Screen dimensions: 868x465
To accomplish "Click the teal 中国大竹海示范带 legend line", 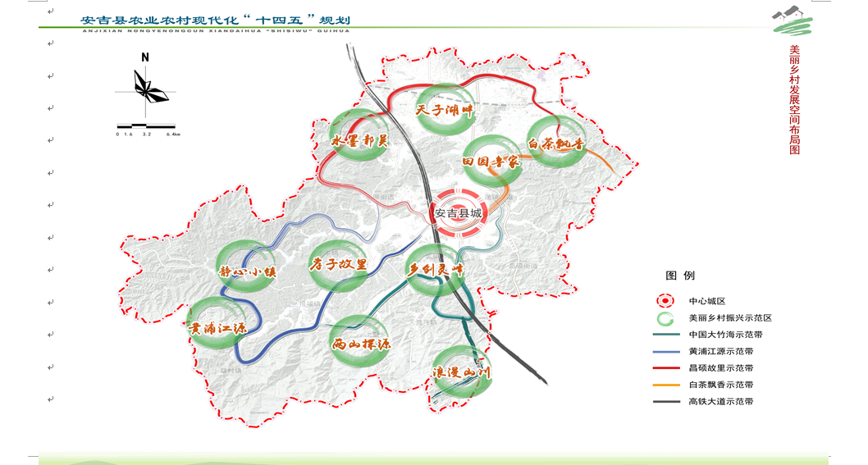I will [665, 335].
